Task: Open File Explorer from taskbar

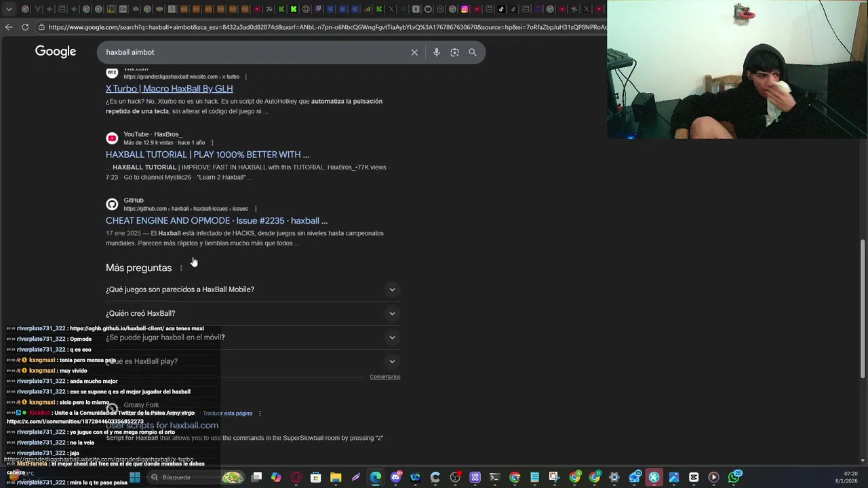Action: point(336,477)
